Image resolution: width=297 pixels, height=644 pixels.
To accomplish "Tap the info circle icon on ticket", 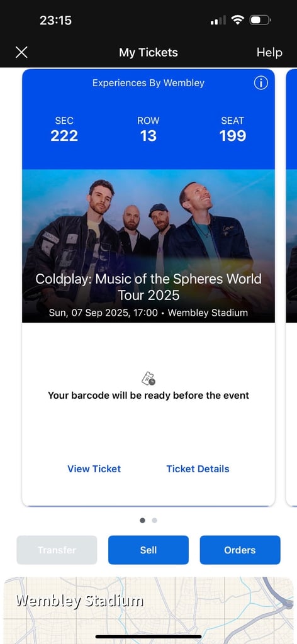I will [x=261, y=83].
